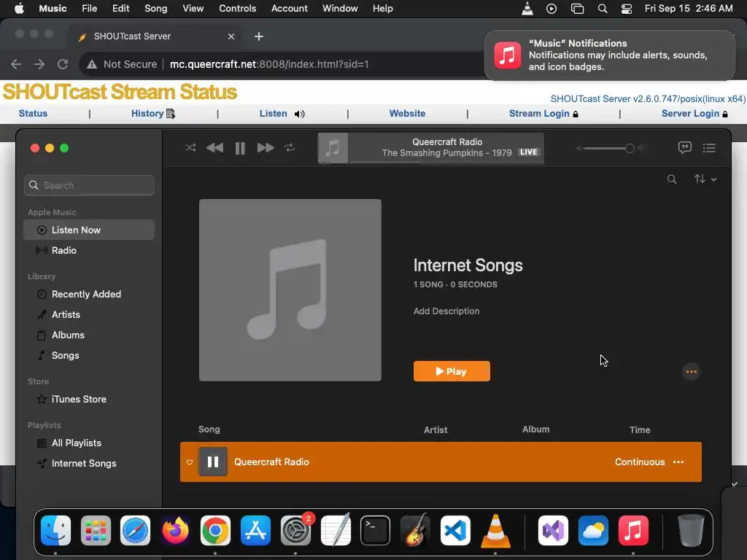Viewport: 747px width, 560px height.
Task: Open Firefox from the Dock
Action: (x=175, y=531)
